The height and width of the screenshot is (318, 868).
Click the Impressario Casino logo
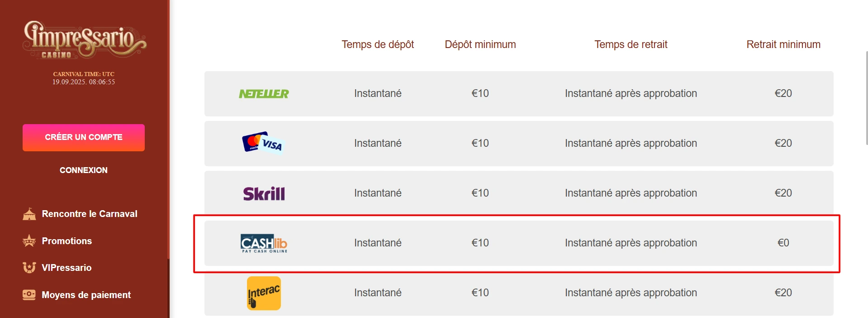click(84, 39)
